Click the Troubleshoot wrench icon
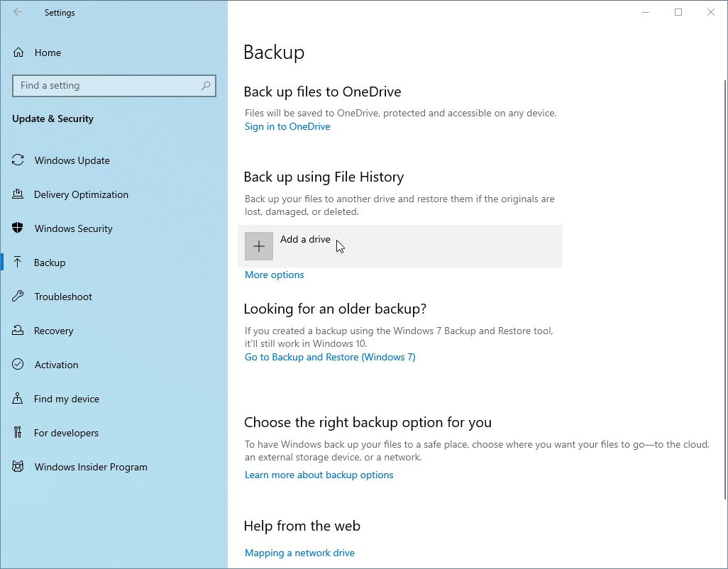 pyautogui.click(x=18, y=296)
